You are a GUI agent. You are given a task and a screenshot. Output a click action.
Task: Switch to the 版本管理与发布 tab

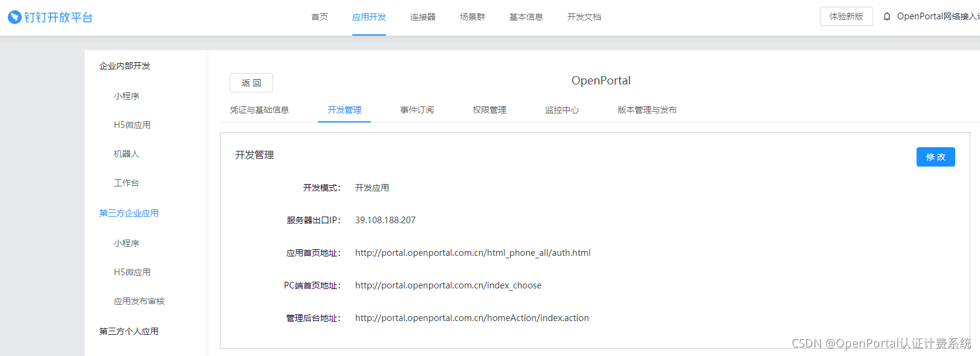(x=647, y=110)
